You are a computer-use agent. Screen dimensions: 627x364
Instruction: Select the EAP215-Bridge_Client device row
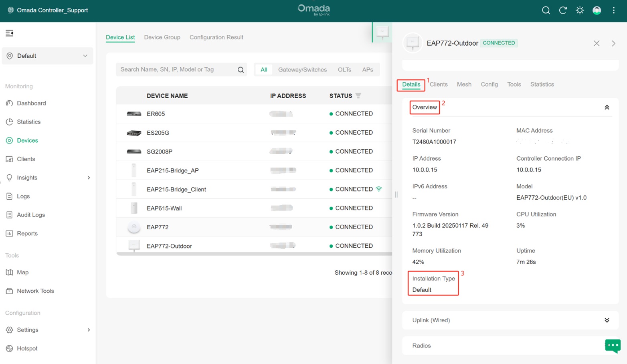(x=254, y=189)
